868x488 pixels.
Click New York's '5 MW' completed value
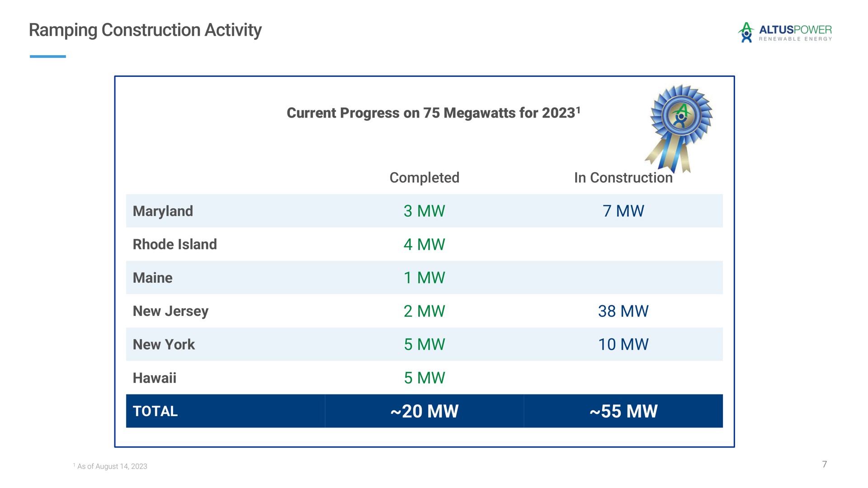click(424, 345)
